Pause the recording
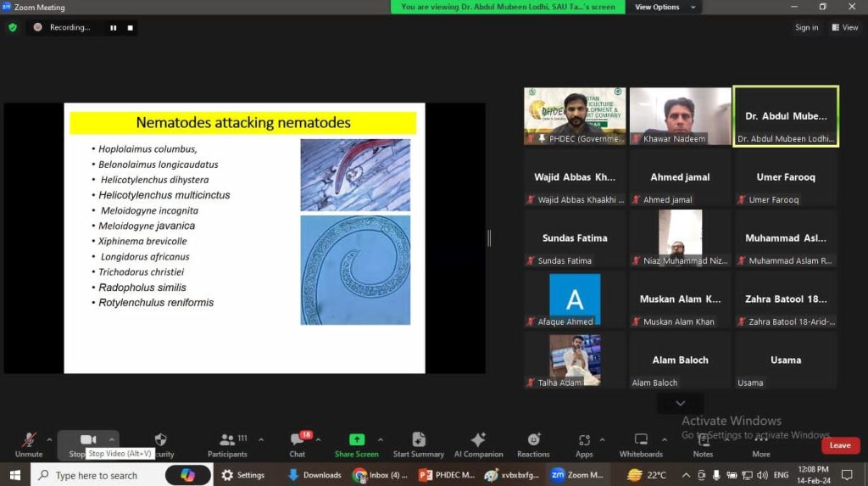The width and height of the screenshot is (868, 486). 113,27
